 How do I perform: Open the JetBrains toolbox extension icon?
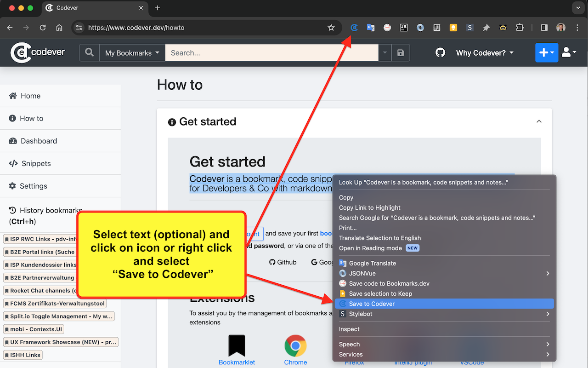pyautogui.click(x=404, y=28)
